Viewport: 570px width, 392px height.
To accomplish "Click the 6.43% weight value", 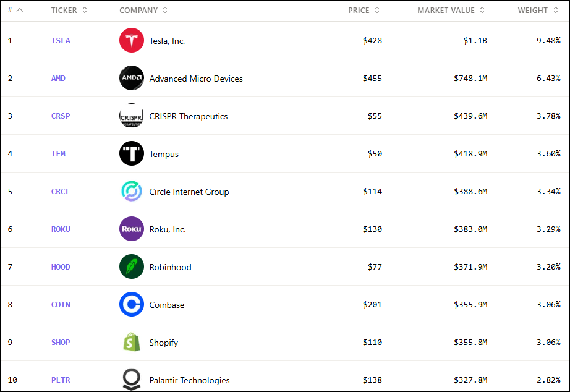I will click(x=548, y=78).
